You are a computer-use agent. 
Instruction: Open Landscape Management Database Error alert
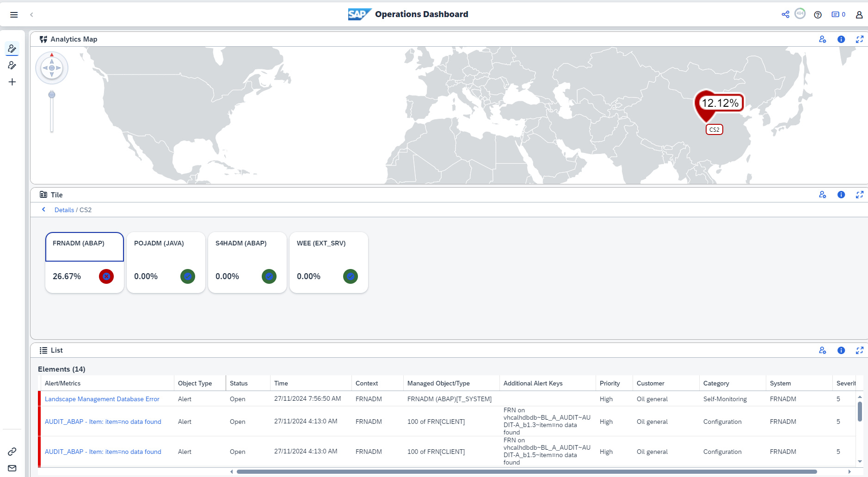coord(102,399)
